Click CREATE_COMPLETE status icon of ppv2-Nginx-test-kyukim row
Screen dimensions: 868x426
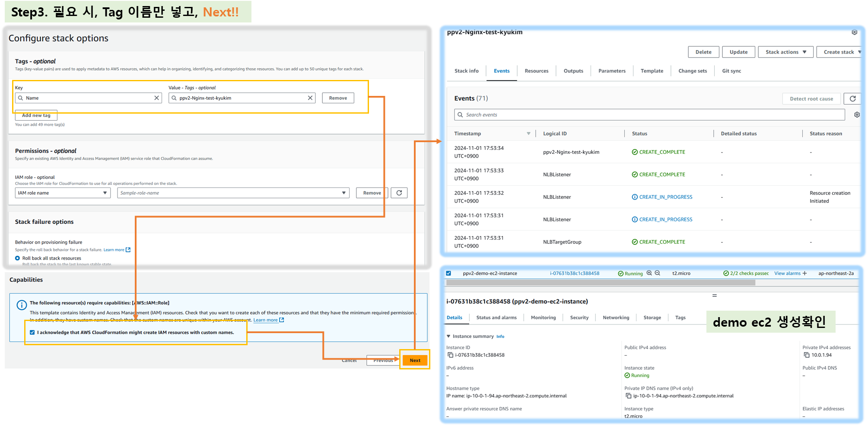coord(635,152)
